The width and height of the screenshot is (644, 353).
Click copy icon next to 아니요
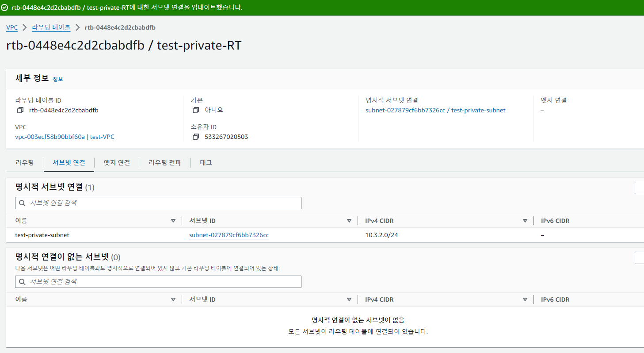point(196,110)
